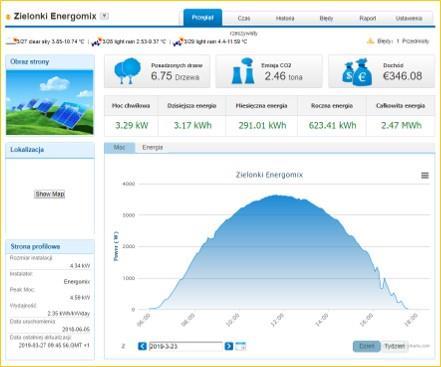Click the Energomix installer name
The height and width of the screenshot is (367, 441).
tap(77, 282)
